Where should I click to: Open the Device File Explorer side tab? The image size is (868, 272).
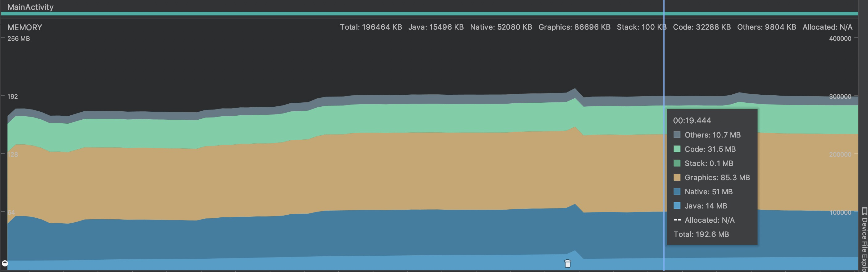864,239
